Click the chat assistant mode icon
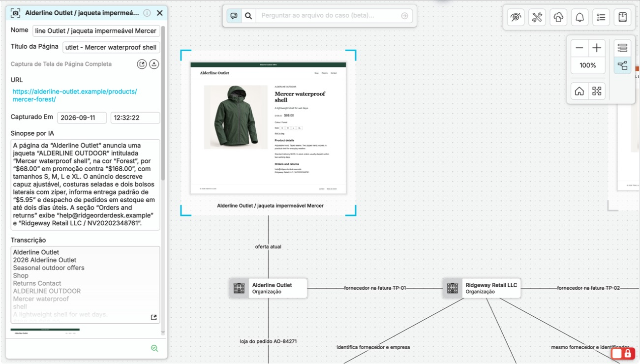 [x=234, y=16]
